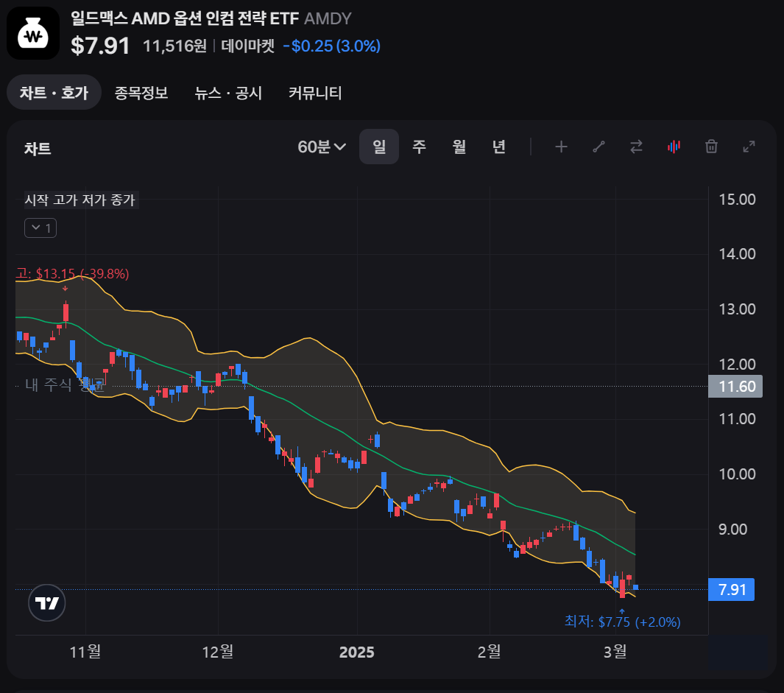Viewport: 784px width, 693px height.
Task: Open the 60분 interval dropdown
Action: coord(322,147)
